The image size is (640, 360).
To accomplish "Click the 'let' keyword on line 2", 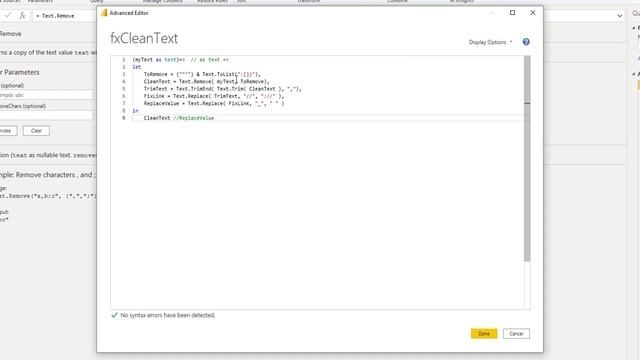I will point(136,67).
